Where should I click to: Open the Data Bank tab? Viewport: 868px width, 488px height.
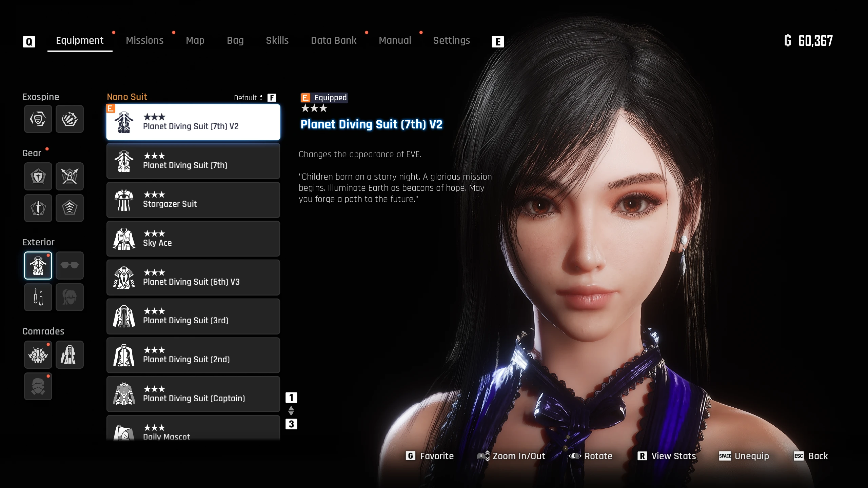coord(334,41)
